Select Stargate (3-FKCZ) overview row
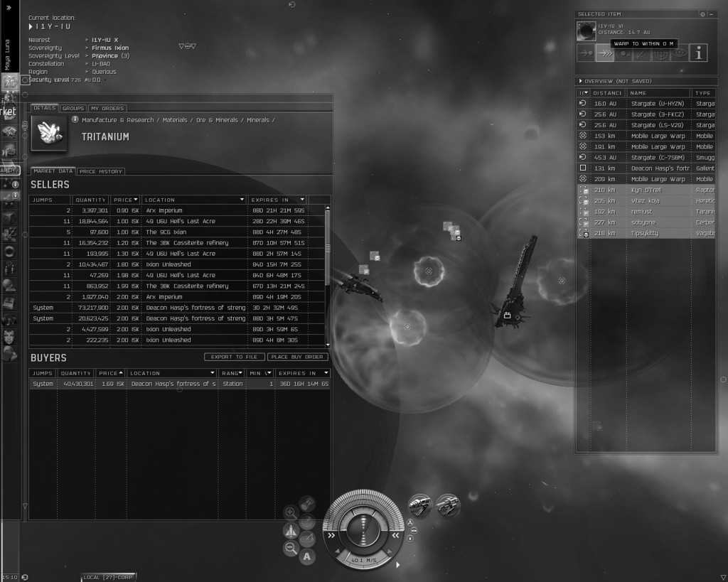The image size is (728, 582). 646,114
